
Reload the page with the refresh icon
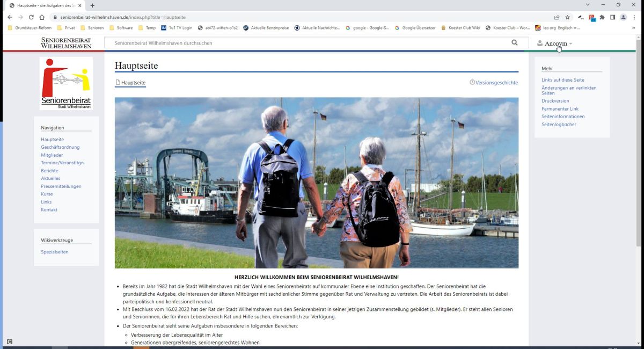[31, 17]
